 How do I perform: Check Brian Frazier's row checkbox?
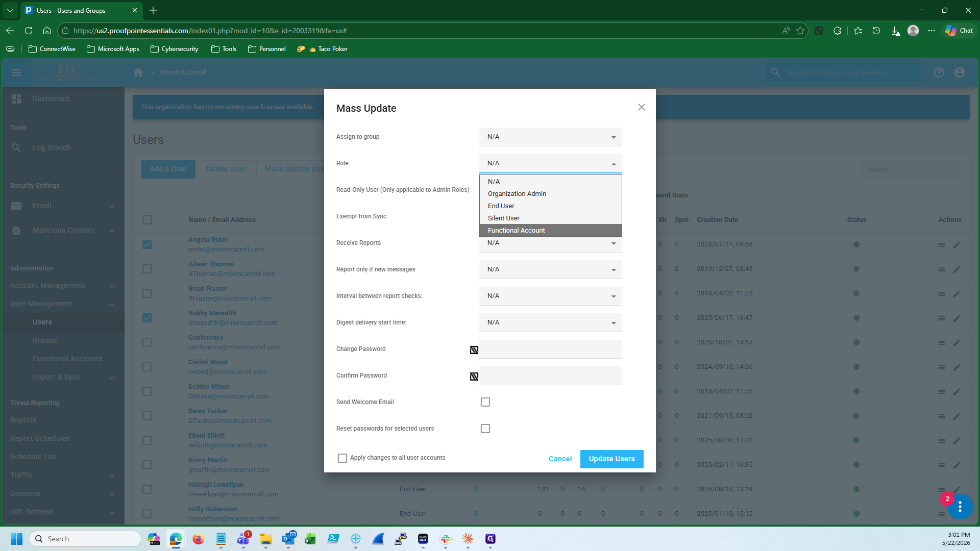point(147,293)
